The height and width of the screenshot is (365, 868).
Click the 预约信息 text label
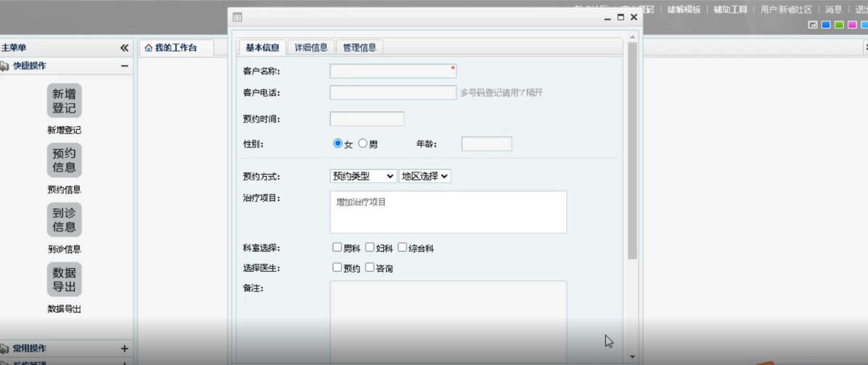[x=64, y=190]
